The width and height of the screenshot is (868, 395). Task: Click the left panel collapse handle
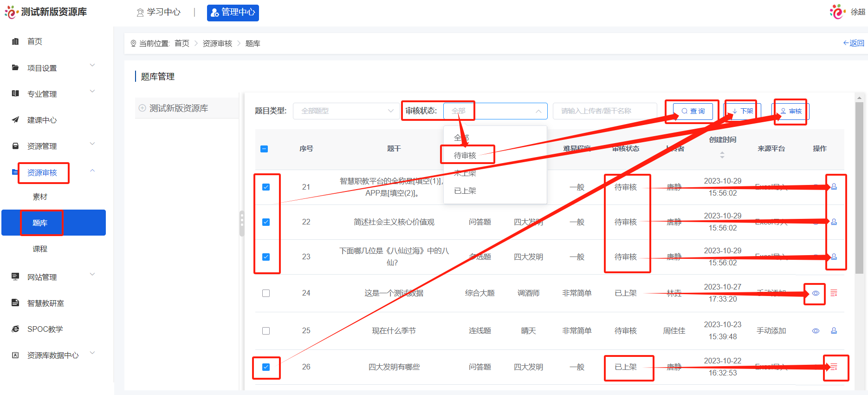coord(242,224)
